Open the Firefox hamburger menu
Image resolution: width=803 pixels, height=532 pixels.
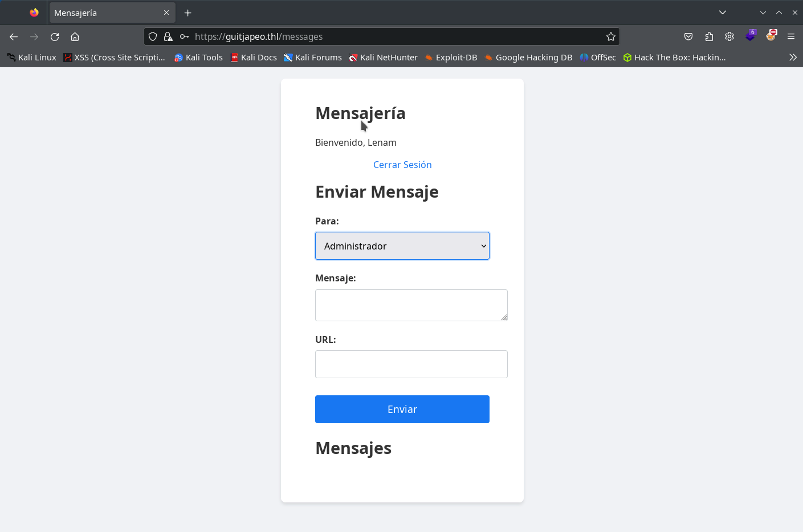click(791, 36)
